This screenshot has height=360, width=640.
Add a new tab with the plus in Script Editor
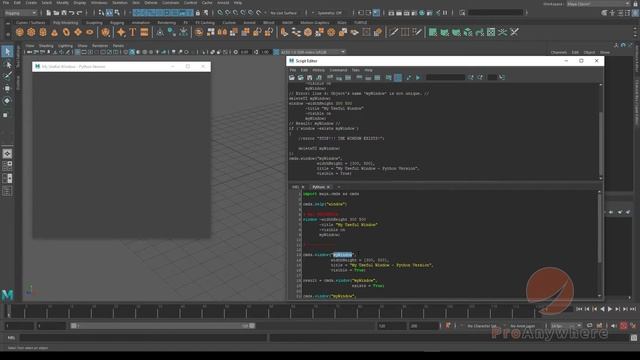(x=338, y=187)
